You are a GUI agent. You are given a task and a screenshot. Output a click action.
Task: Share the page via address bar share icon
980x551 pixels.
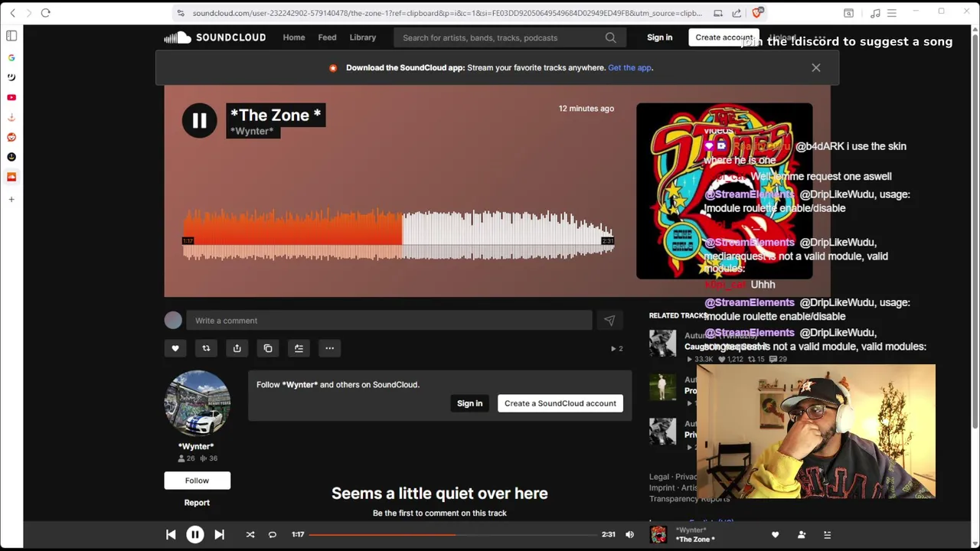click(737, 13)
